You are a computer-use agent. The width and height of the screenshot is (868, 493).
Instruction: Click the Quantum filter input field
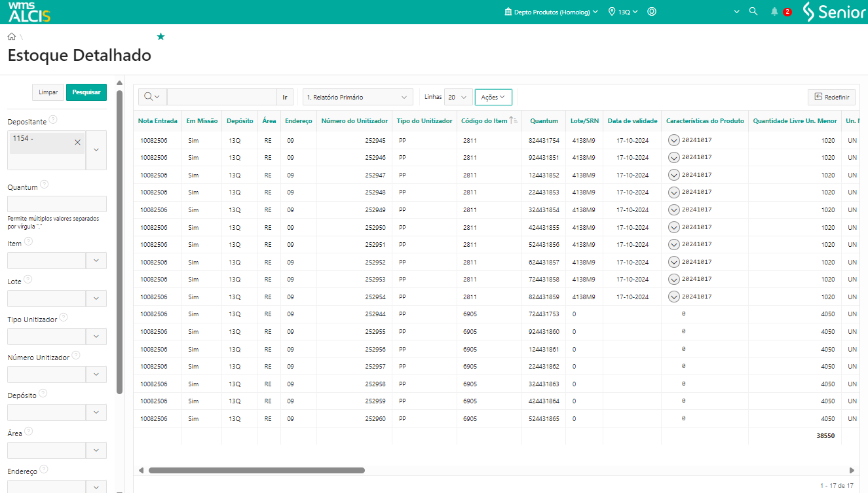pos(56,204)
